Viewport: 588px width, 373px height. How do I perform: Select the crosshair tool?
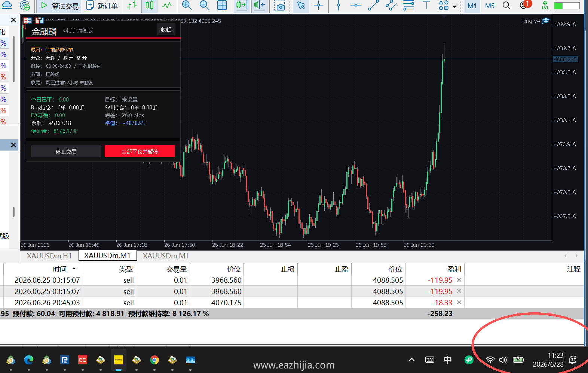[x=319, y=5]
